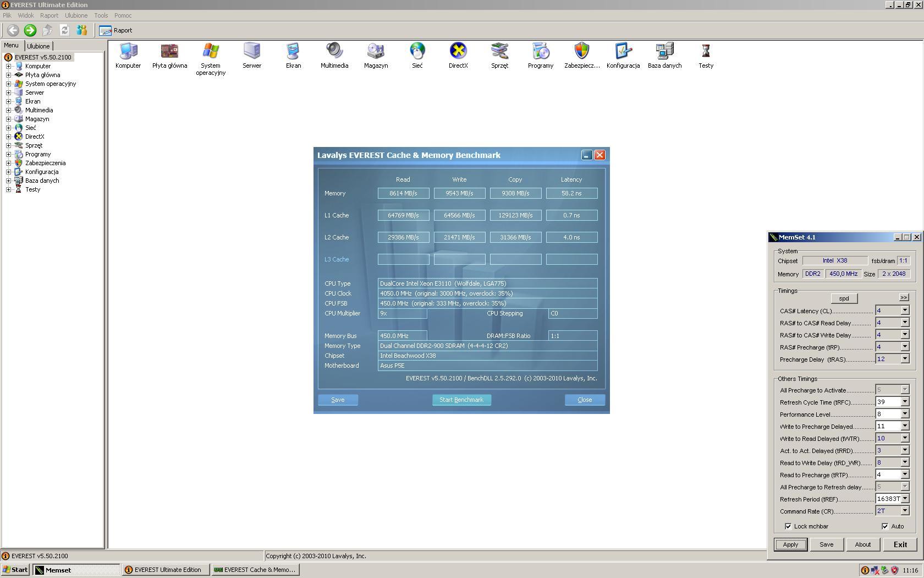The image size is (924, 578).
Task: Click the green forward arrow toolbar button
Action: [x=30, y=31]
